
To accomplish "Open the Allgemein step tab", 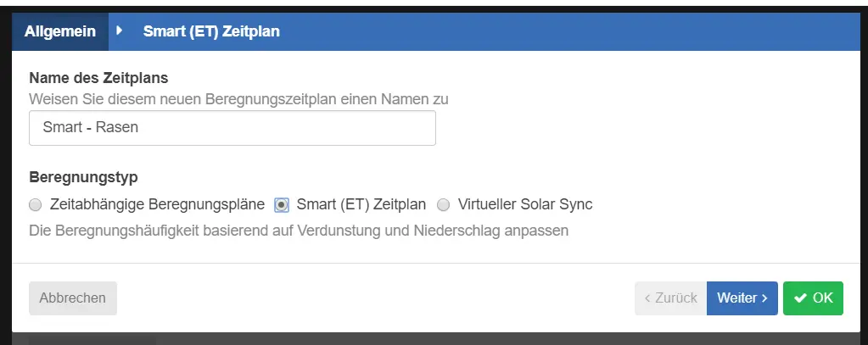I will pos(60,31).
